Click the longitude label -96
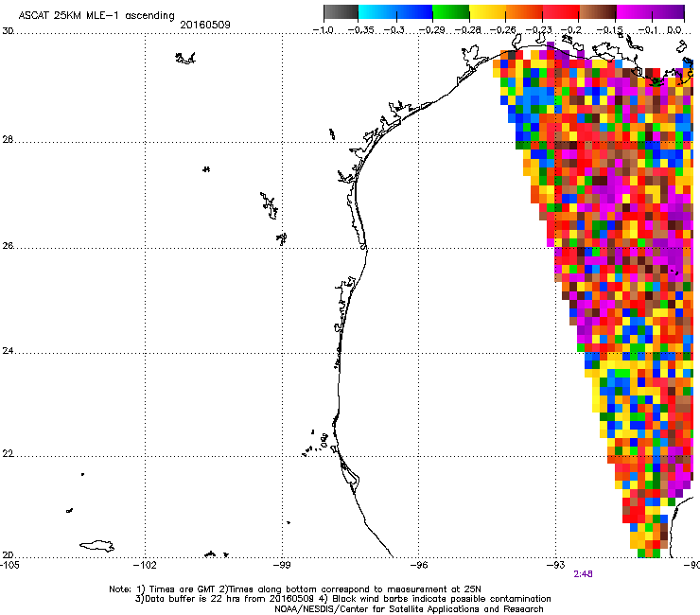 click(419, 565)
